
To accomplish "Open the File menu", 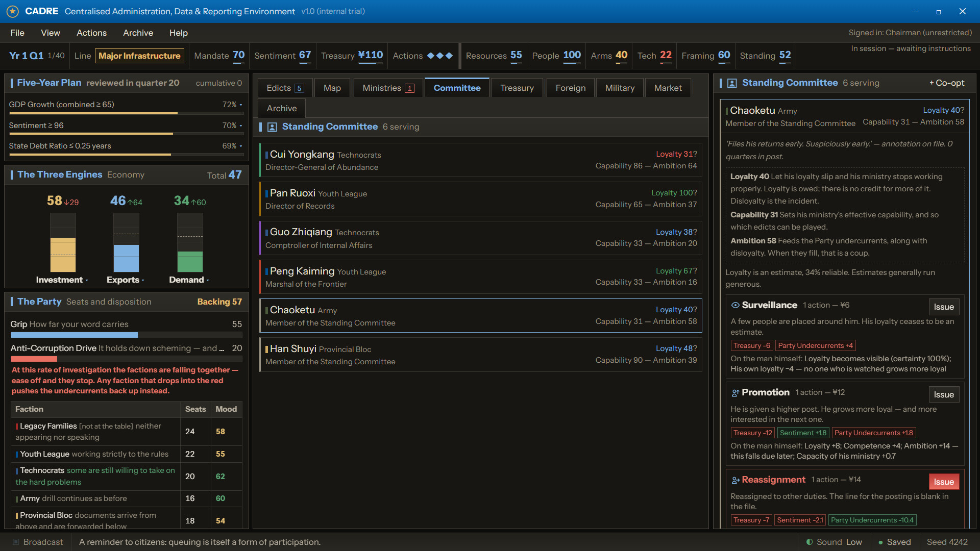I will pyautogui.click(x=17, y=33).
